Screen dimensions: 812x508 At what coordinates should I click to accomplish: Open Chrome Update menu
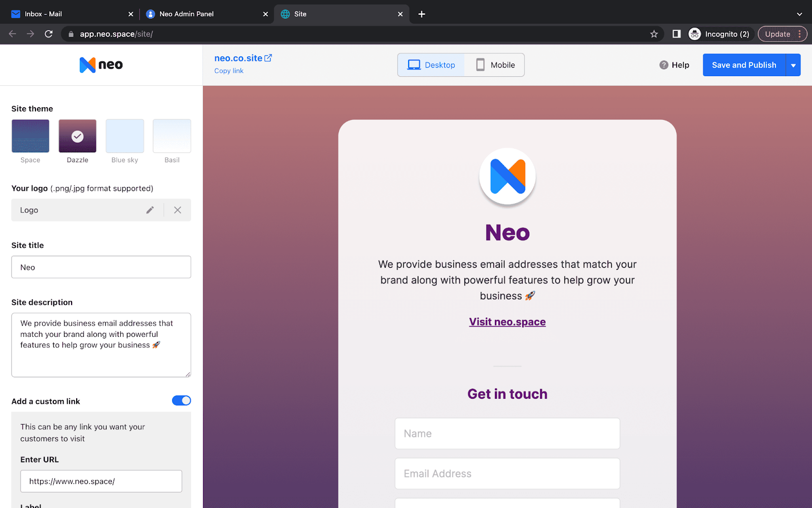tap(782, 34)
